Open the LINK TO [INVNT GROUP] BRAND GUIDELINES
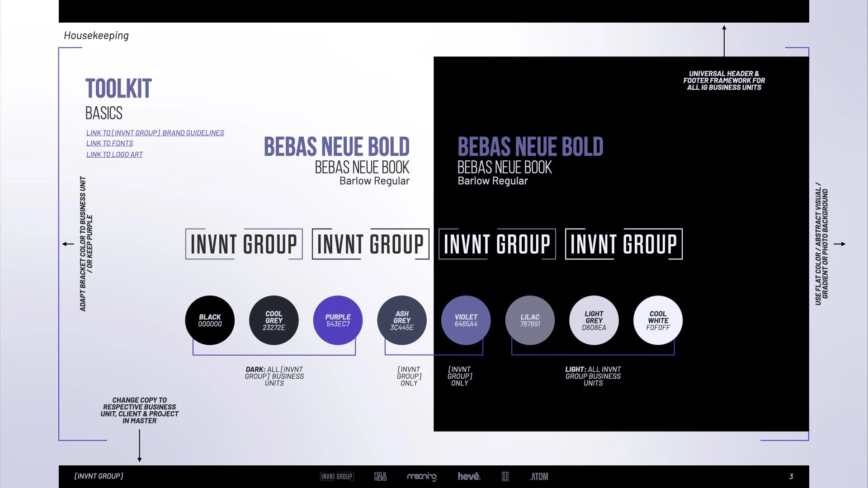Image resolution: width=868 pixels, height=488 pixels. click(155, 133)
